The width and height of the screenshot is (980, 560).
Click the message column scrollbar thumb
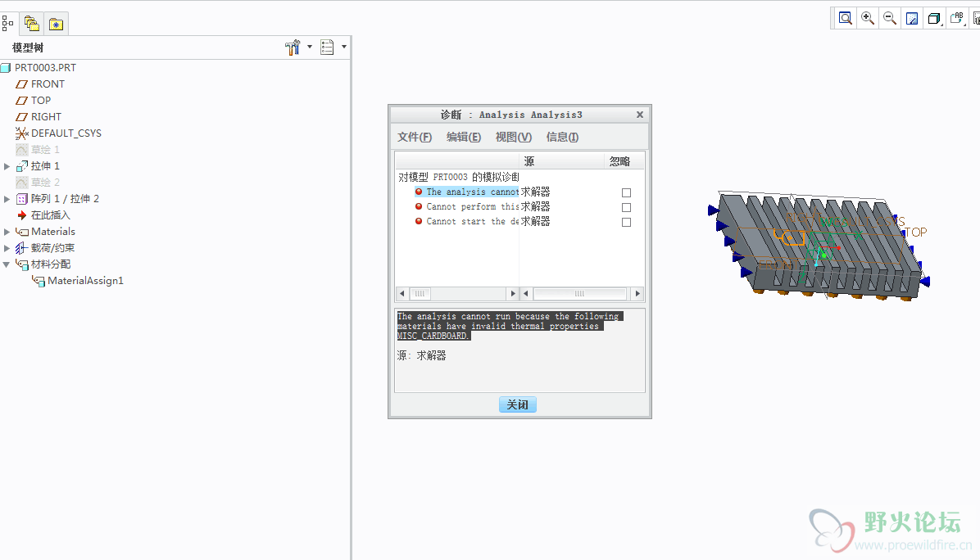(x=420, y=293)
